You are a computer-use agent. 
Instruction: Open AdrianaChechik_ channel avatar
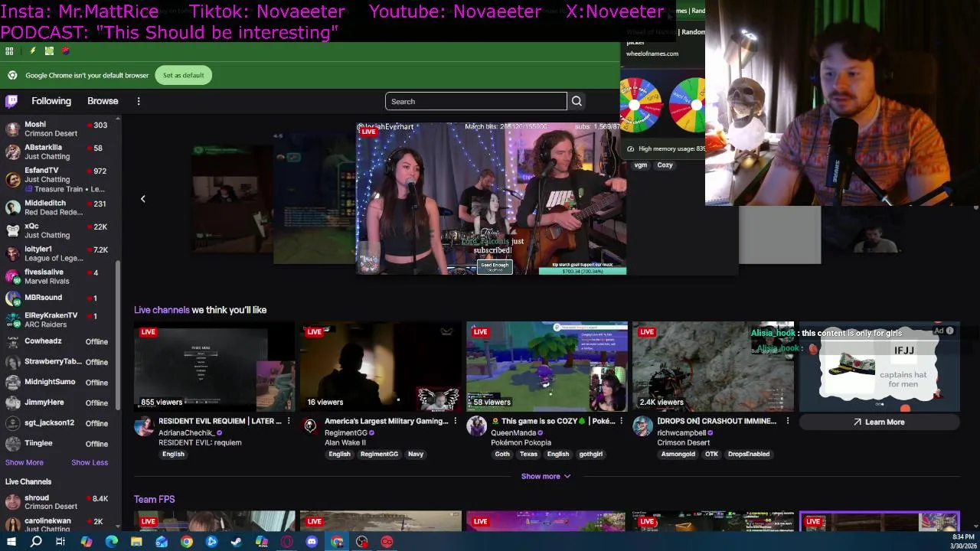[x=144, y=426]
